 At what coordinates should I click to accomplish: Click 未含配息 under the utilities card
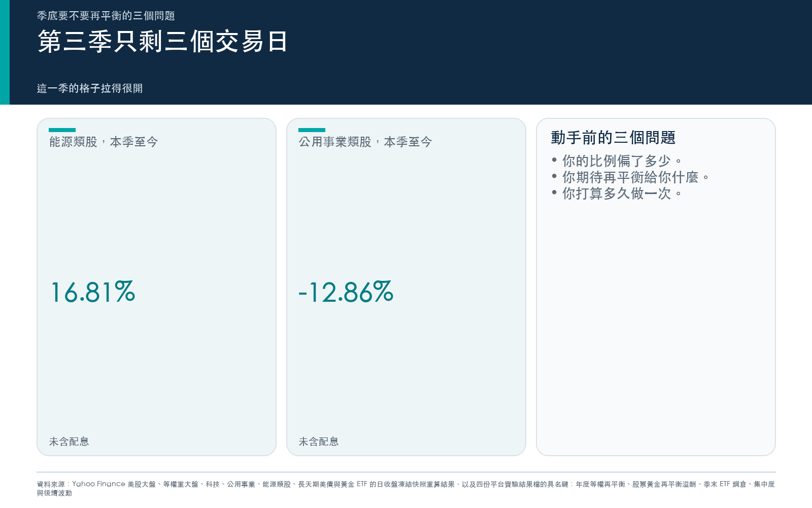pos(319,441)
